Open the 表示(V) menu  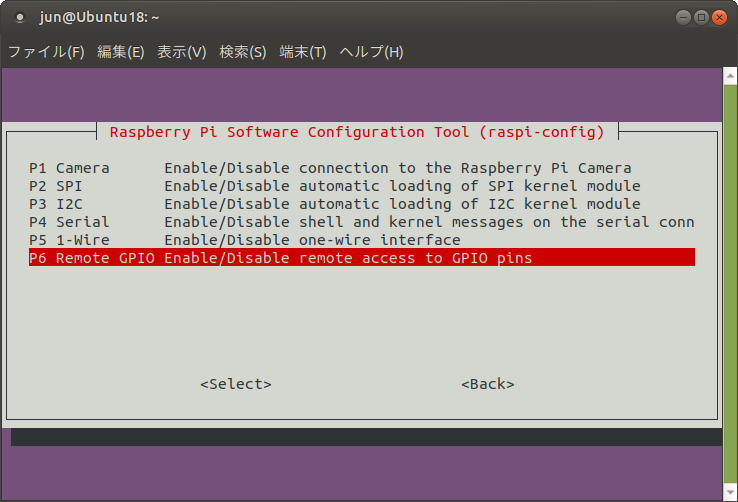[182, 52]
